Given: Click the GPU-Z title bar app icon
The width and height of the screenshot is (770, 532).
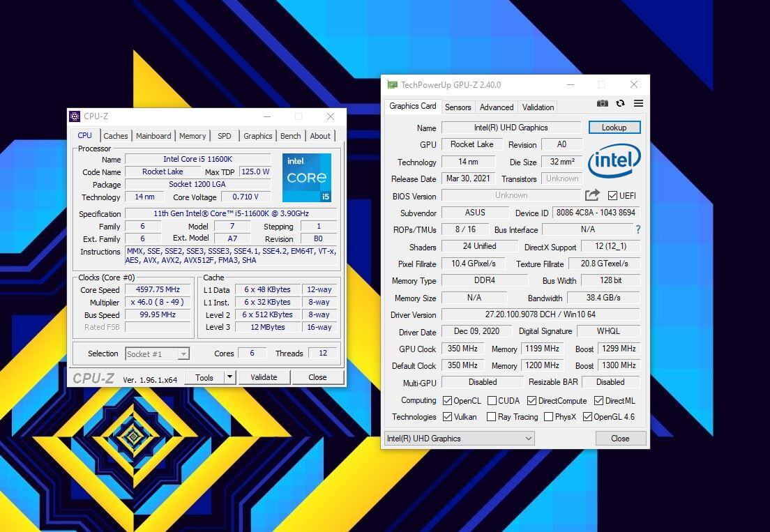Looking at the screenshot, I should pyautogui.click(x=392, y=84).
